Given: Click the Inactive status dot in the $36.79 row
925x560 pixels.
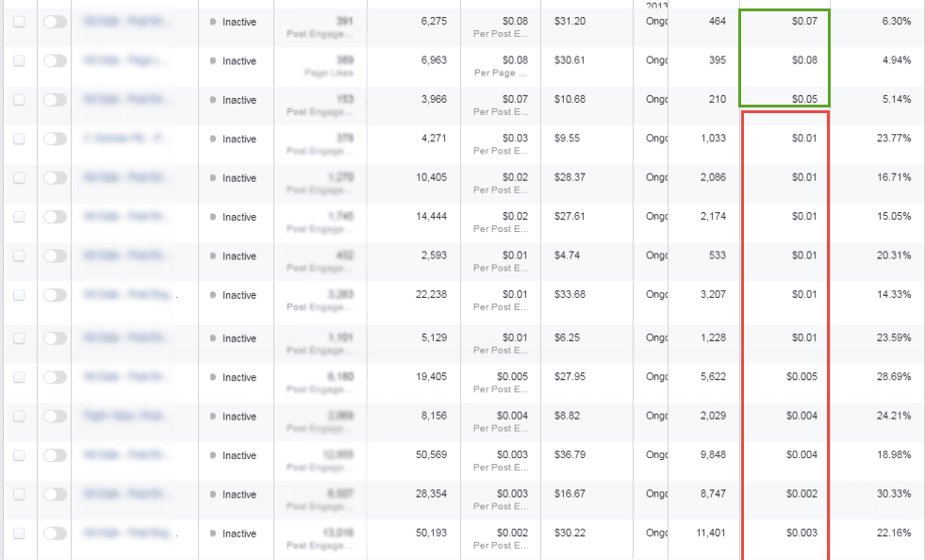Looking at the screenshot, I should pos(213,456).
